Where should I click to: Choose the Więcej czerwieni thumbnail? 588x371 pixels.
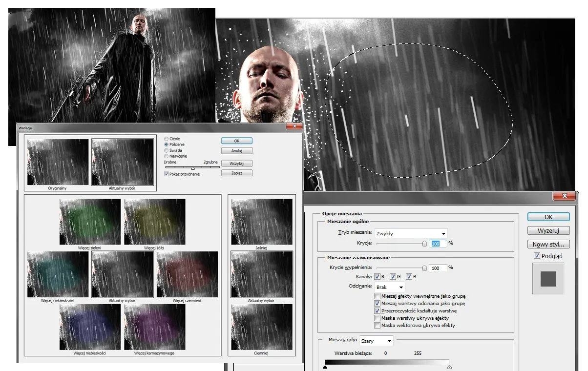click(x=187, y=274)
